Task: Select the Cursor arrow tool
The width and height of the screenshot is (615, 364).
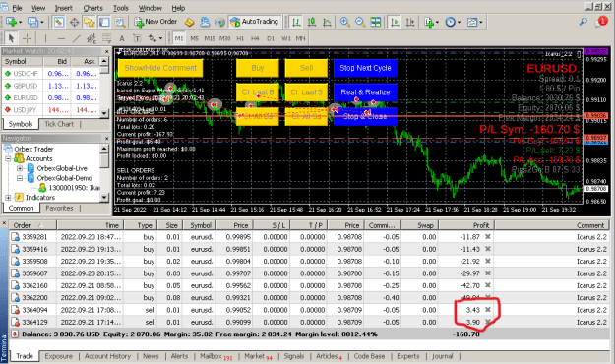Action: pos(11,38)
